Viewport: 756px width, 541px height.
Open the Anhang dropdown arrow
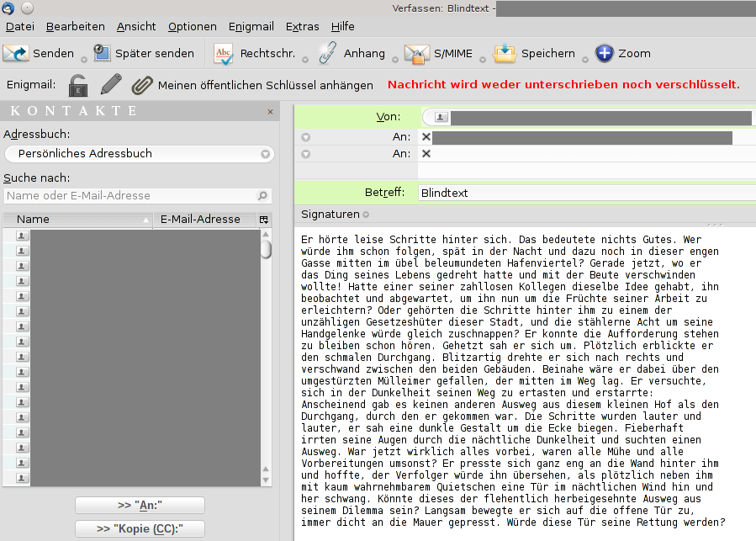[395, 60]
